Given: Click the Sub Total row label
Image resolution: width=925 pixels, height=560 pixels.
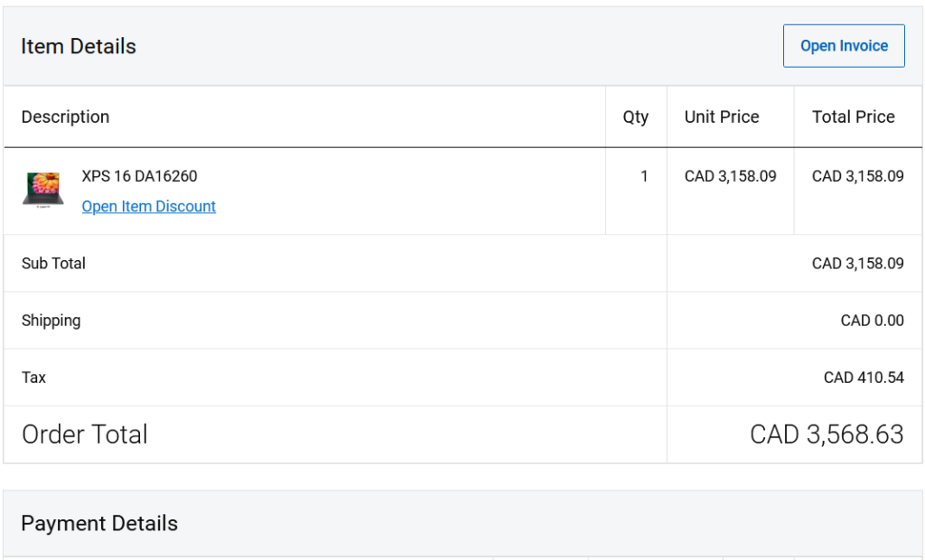Looking at the screenshot, I should [53, 264].
